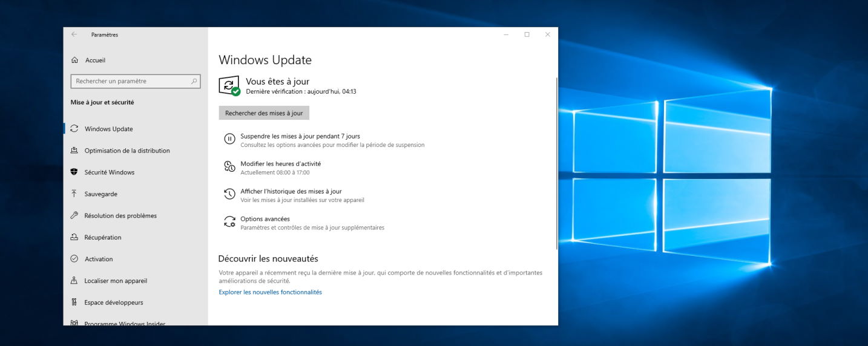
Task: Click 'Actuellement 08:00 à 17:00' text
Action: tap(275, 172)
